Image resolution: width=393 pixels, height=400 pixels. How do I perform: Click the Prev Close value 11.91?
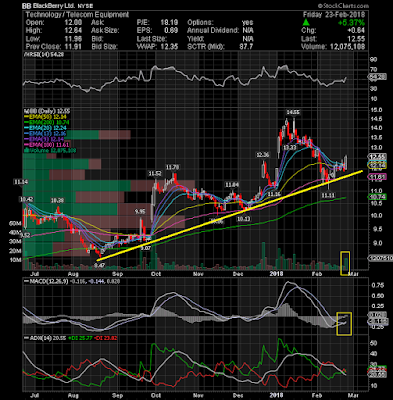pos(74,47)
